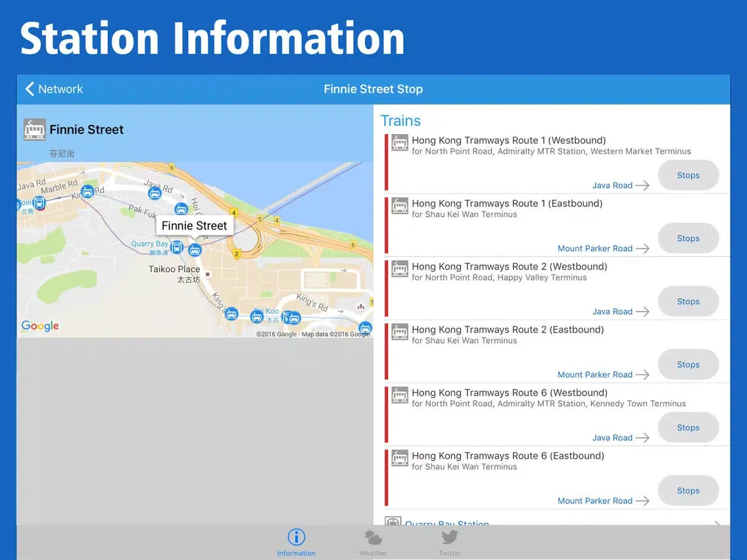Tap the tram marker at the map's right edge
The image size is (747, 560).
(x=366, y=328)
